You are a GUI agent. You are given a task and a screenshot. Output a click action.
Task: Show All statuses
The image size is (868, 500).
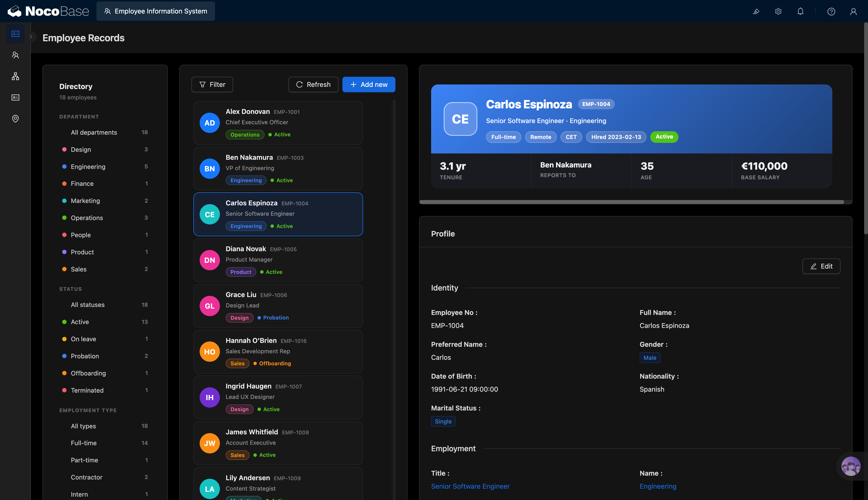pos(105,305)
